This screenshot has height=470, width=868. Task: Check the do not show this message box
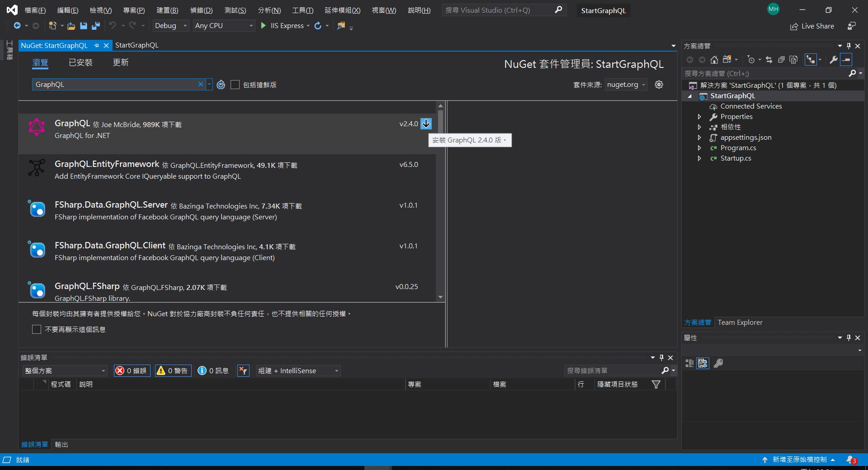37,329
